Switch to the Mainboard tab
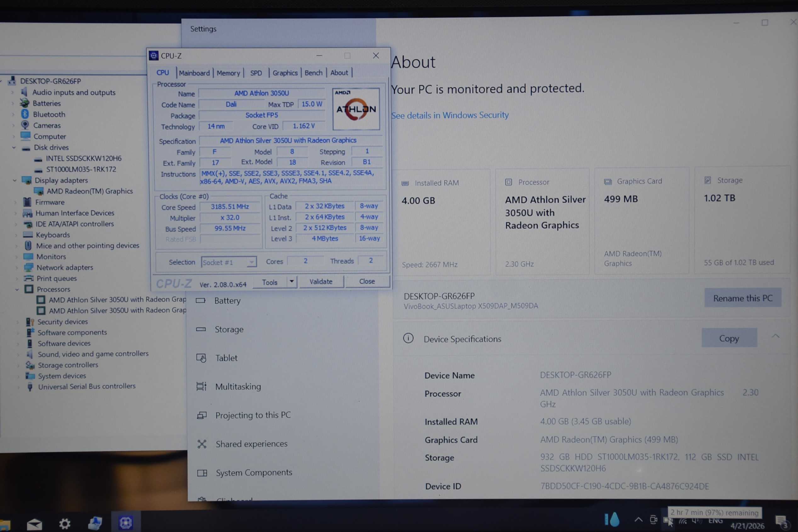Viewport: 798px width, 532px height. (x=194, y=73)
